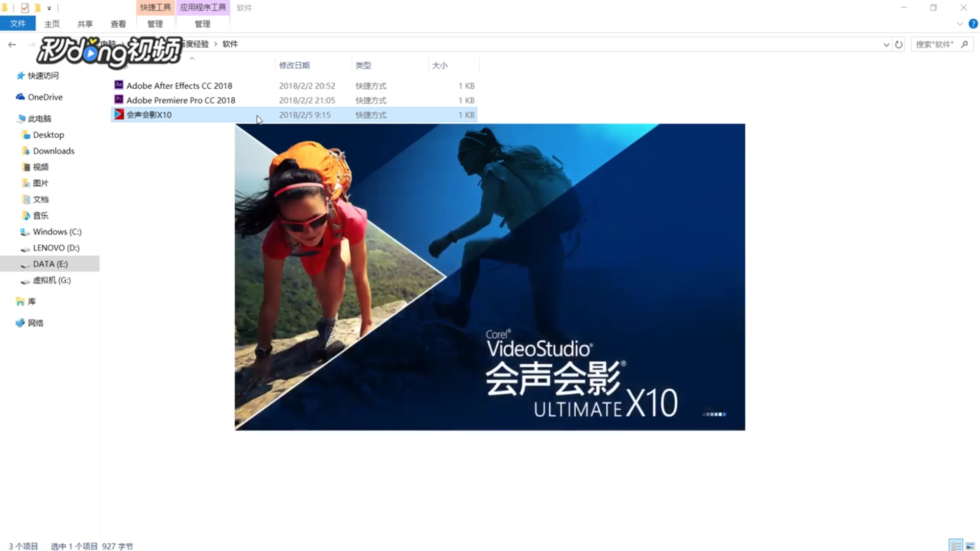
Task: Open the quick access toolbar customize dropdown
Action: [x=49, y=8]
